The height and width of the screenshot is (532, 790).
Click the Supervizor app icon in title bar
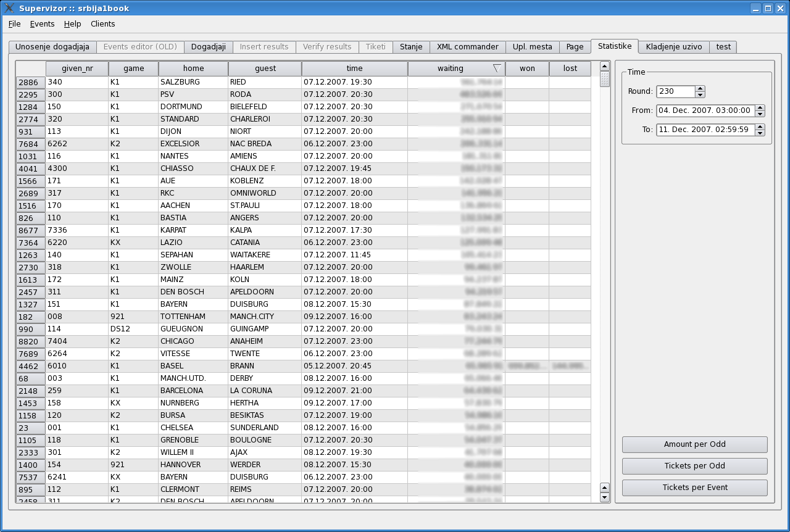click(x=9, y=8)
